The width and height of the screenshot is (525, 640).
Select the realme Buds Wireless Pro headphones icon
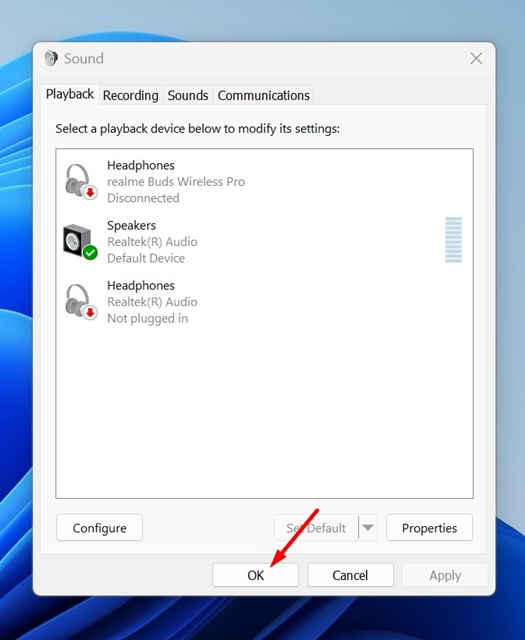(80, 181)
